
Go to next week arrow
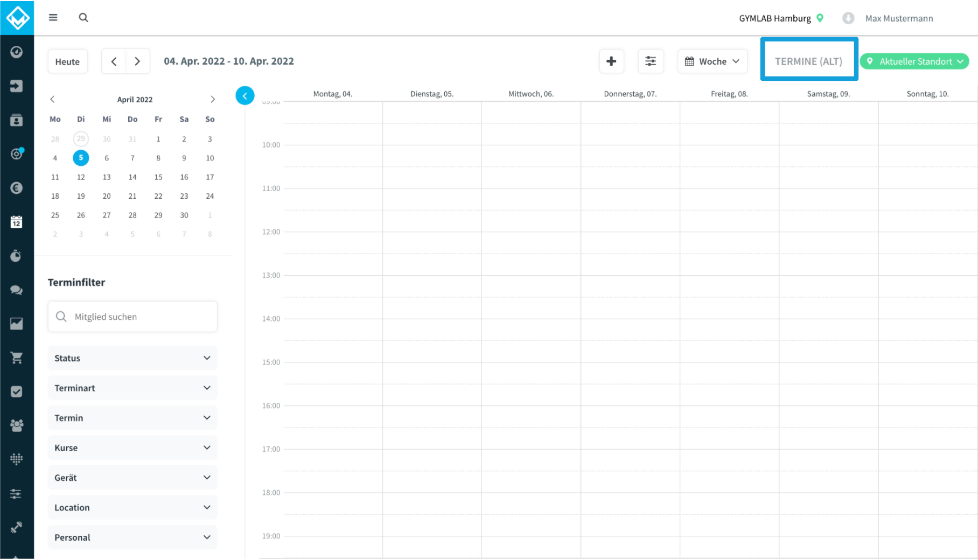point(137,61)
